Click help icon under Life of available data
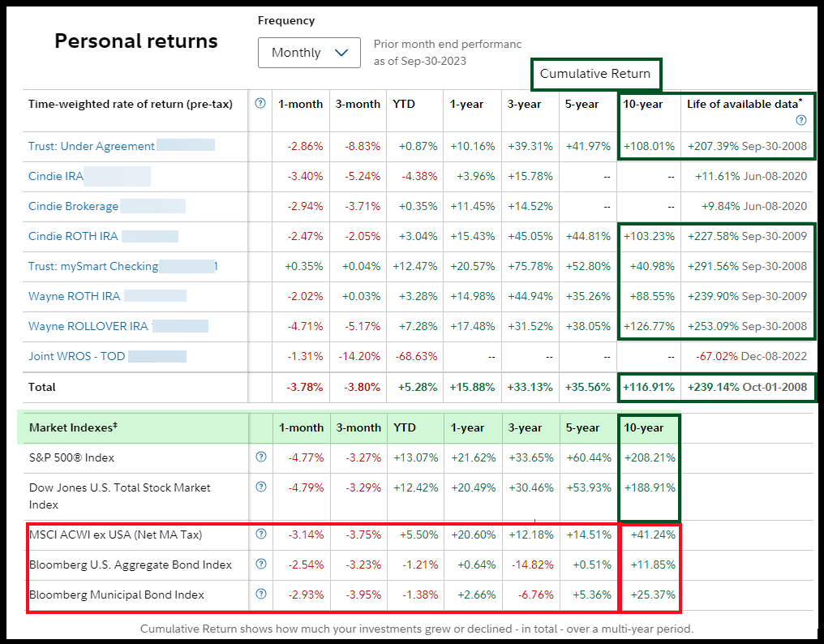This screenshot has height=644, width=824. (x=801, y=120)
